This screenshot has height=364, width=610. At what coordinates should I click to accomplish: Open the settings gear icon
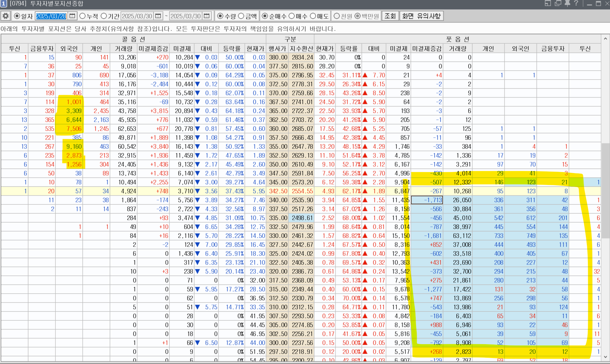tap(6, 16)
